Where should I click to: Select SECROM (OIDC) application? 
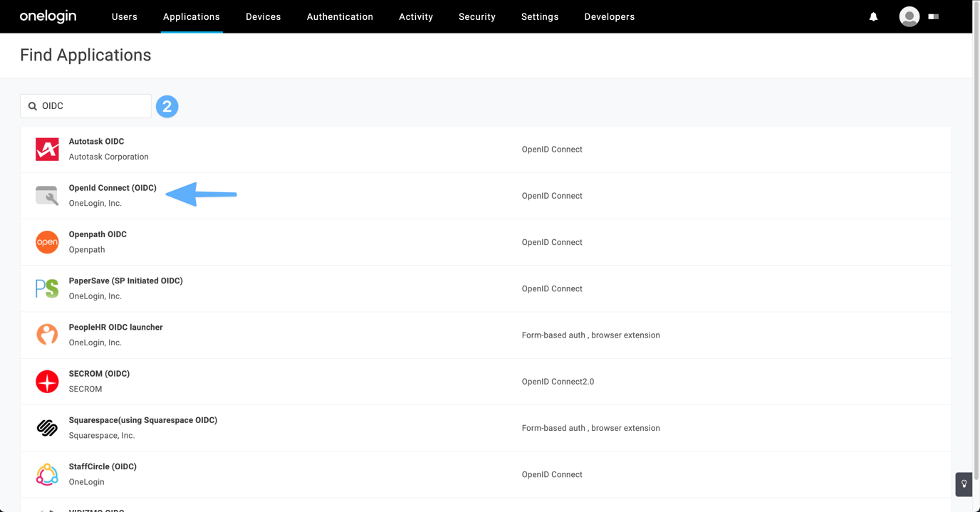(x=486, y=382)
